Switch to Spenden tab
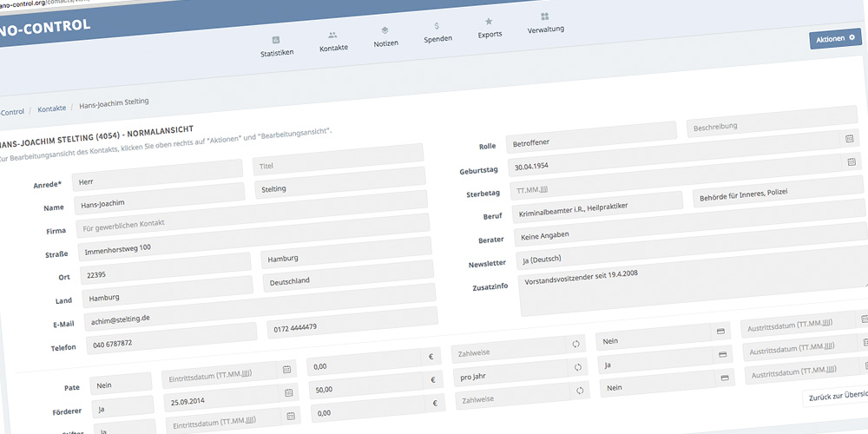 (x=437, y=33)
